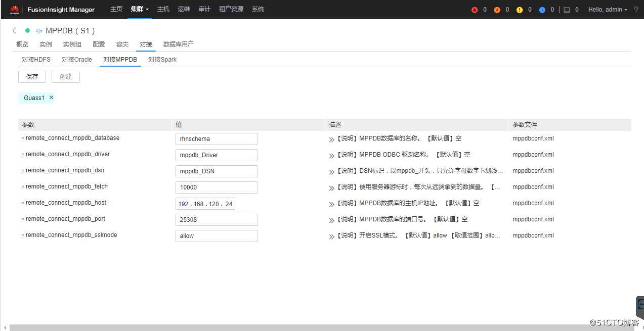Expand description for remote_connect_mppdb_database
The width and height of the screenshot is (644, 331).
coord(332,139)
